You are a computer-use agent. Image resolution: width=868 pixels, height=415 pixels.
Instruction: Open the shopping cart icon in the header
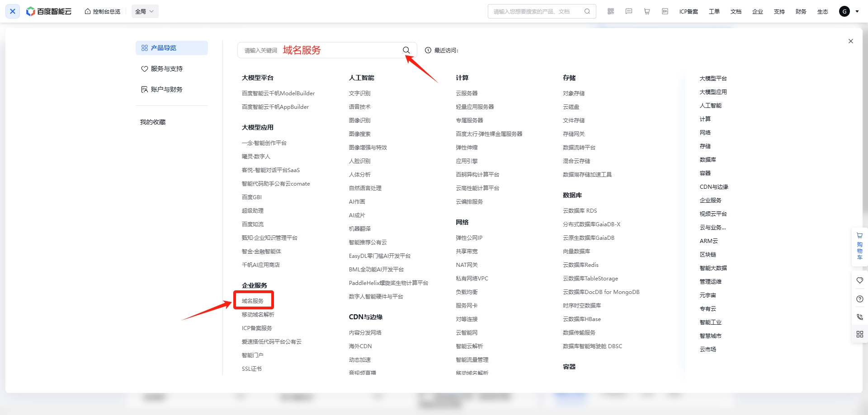tap(647, 11)
